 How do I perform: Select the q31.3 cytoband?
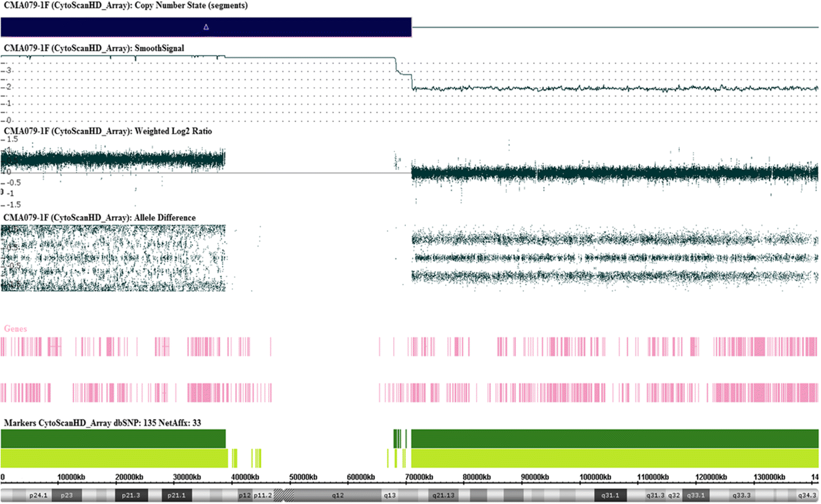tap(655, 495)
